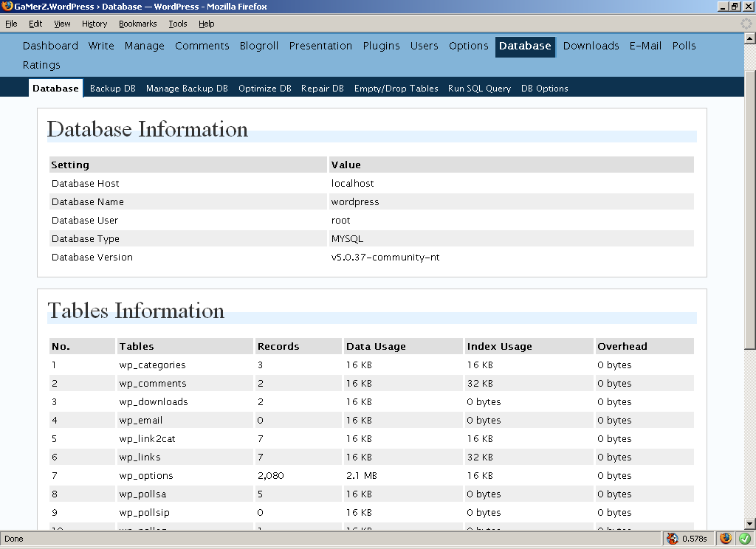Click the 'wp_options' table name
Image resolution: width=756 pixels, height=549 pixels.
coord(146,476)
